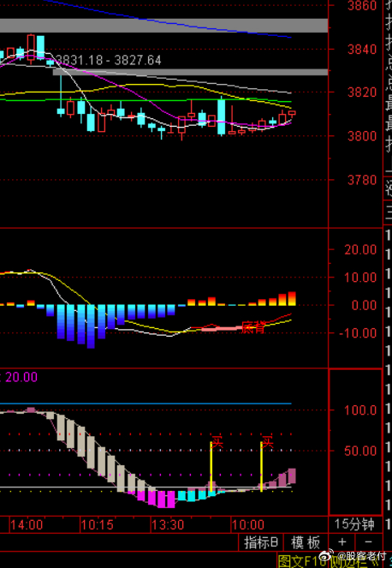Zoom in with the + button
392x568 pixels.
click(x=342, y=542)
